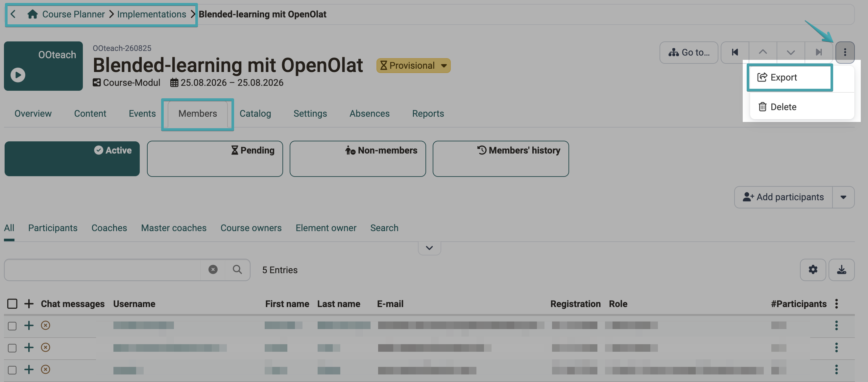The image size is (868, 382).
Task: Filter by Master coaches tab
Action: pos(174,228)
